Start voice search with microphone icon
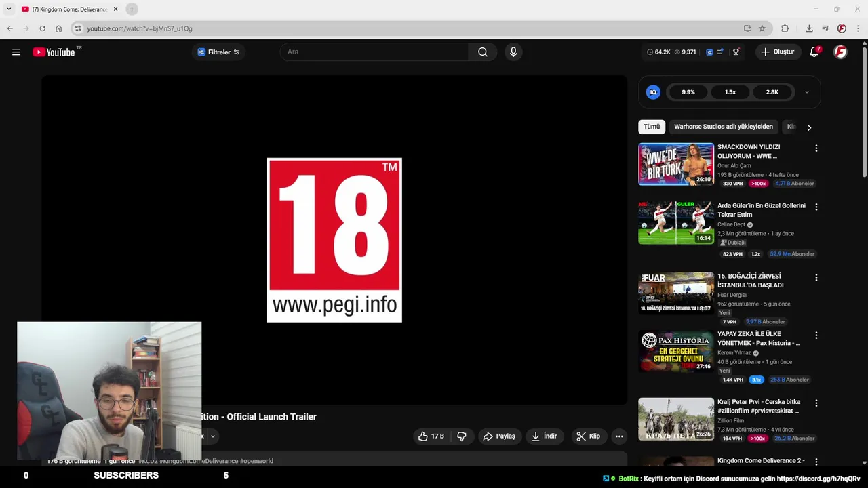Viewport: 868px width, 488px height. [x=513, y=52]
